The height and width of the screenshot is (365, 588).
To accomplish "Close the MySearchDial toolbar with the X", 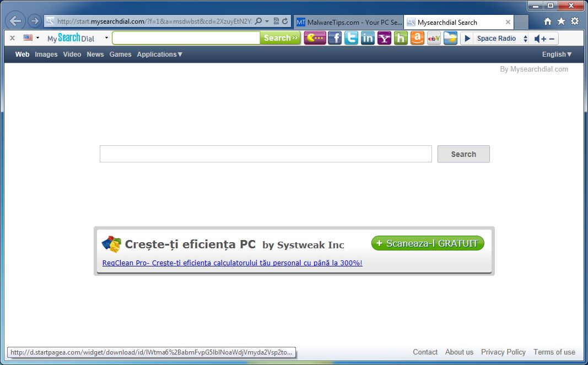I will pyautogui.click(x=12, y=38).
